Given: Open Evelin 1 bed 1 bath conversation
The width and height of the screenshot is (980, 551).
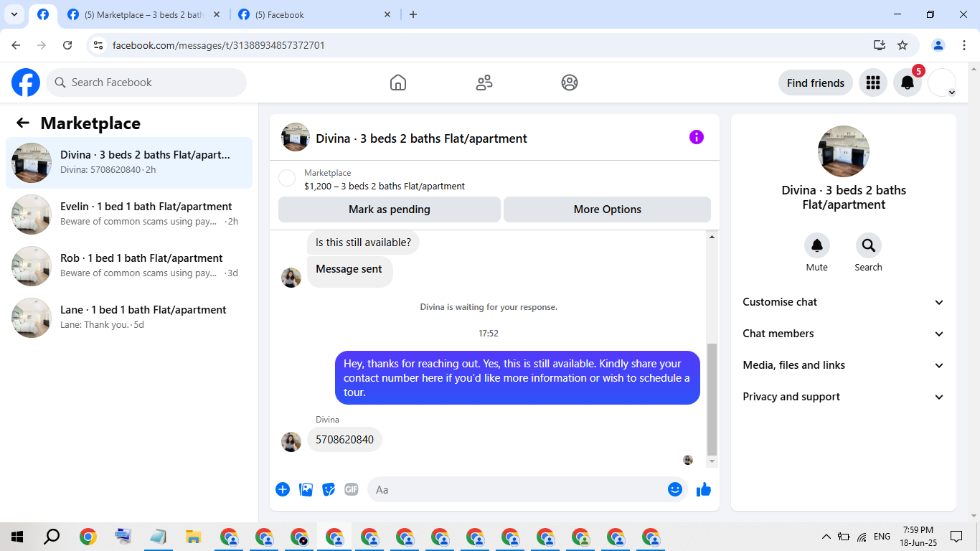Looking at the screenshot, I should point(129,215).
